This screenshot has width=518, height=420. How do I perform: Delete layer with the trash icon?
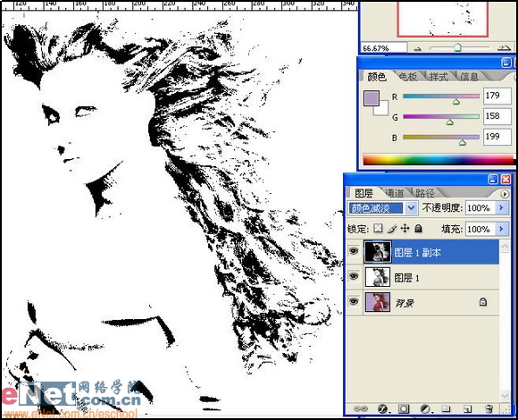click(x=489, y=409)
